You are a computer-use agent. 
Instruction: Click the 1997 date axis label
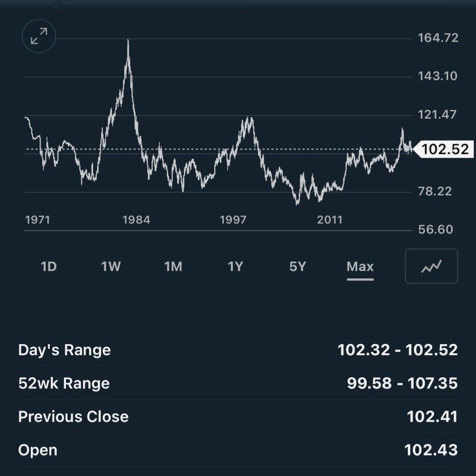pos(233,220)
